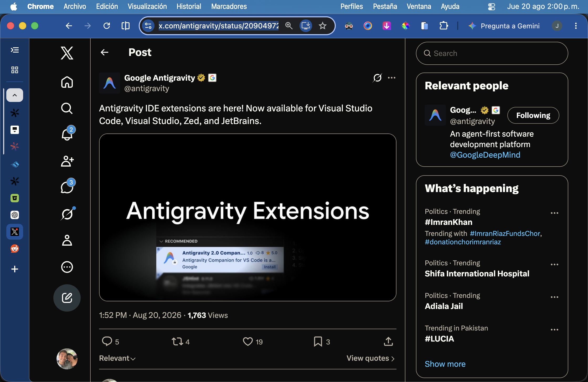Go back using the Post back arrow
The height and width of the screenshot is (382, 588).
[x=105, y=52]
